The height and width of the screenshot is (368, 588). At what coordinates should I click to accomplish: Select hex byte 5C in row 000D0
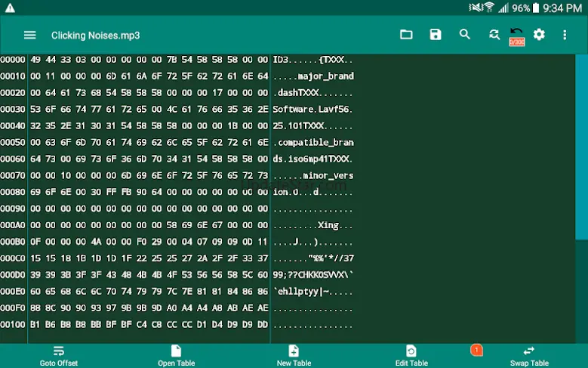coord(248,275)
